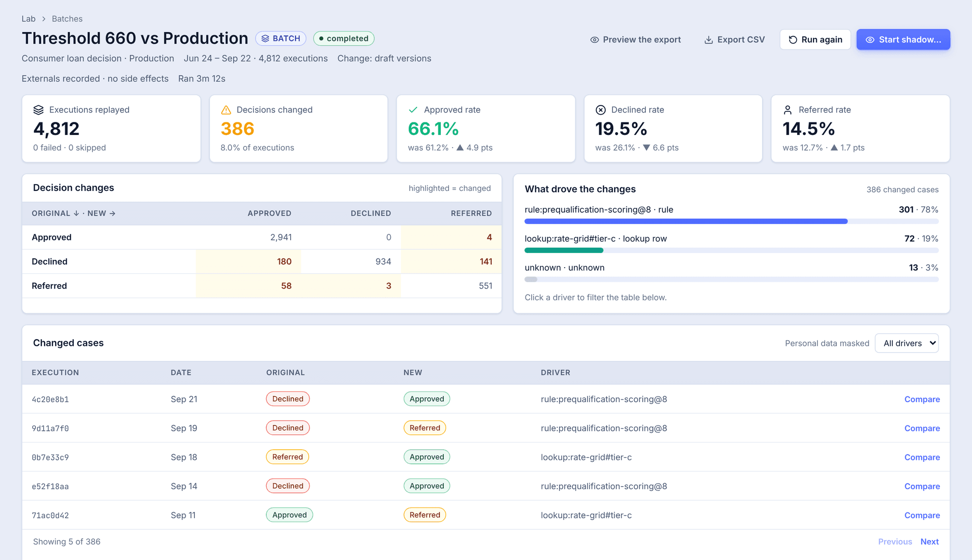Click the EXECUTION column header

(55, 373)
